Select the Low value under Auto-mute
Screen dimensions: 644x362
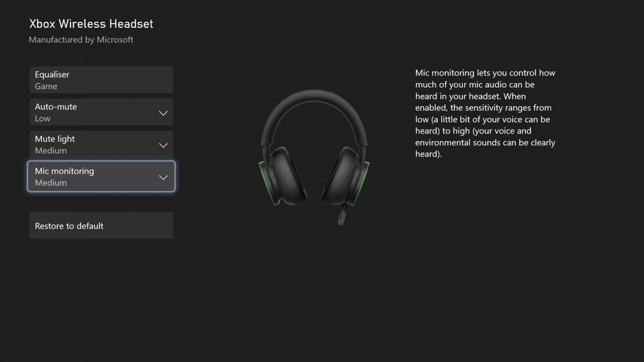pos(42,118)
